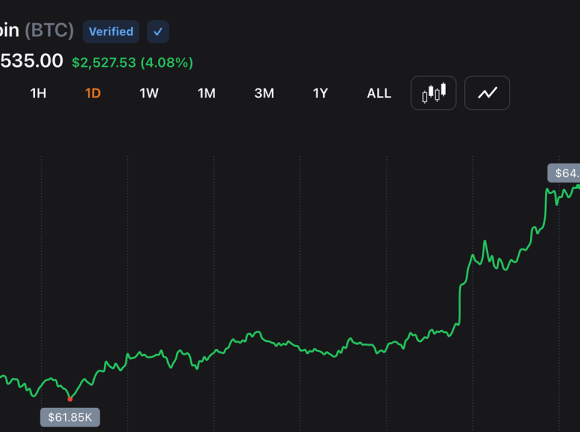Switch to the line chart view
Screen dimensions: 580x432
[487, 93]
